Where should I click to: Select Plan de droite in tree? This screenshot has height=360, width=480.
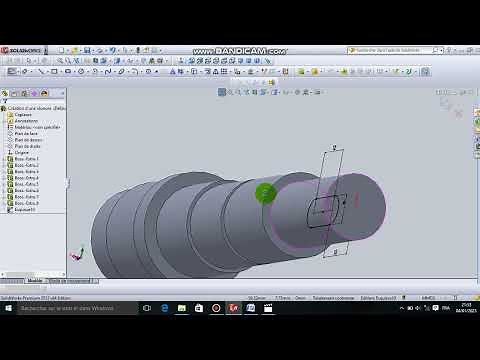coord(27,146)
